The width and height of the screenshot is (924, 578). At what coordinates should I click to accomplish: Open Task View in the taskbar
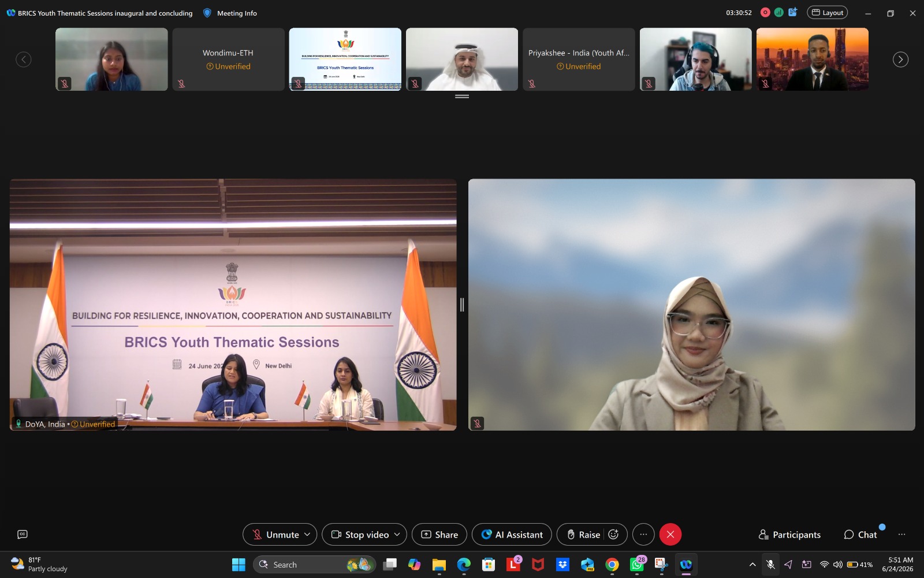[x=390, y=565]
